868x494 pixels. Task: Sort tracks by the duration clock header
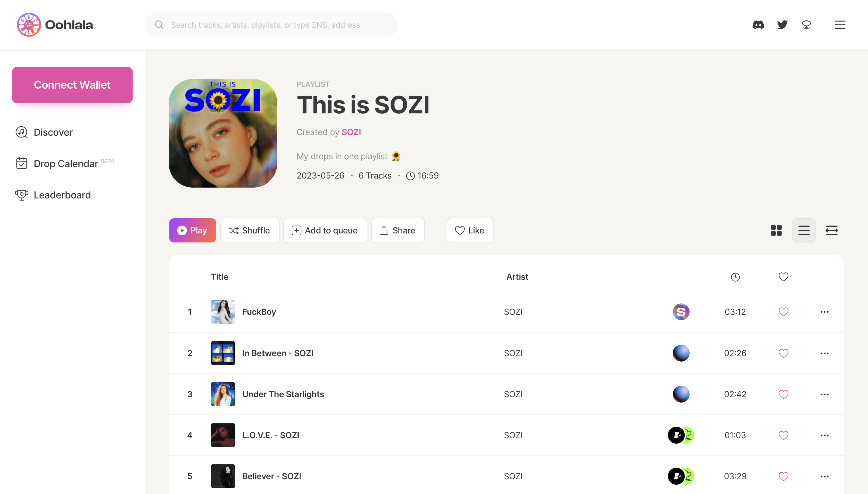point(735,277)
